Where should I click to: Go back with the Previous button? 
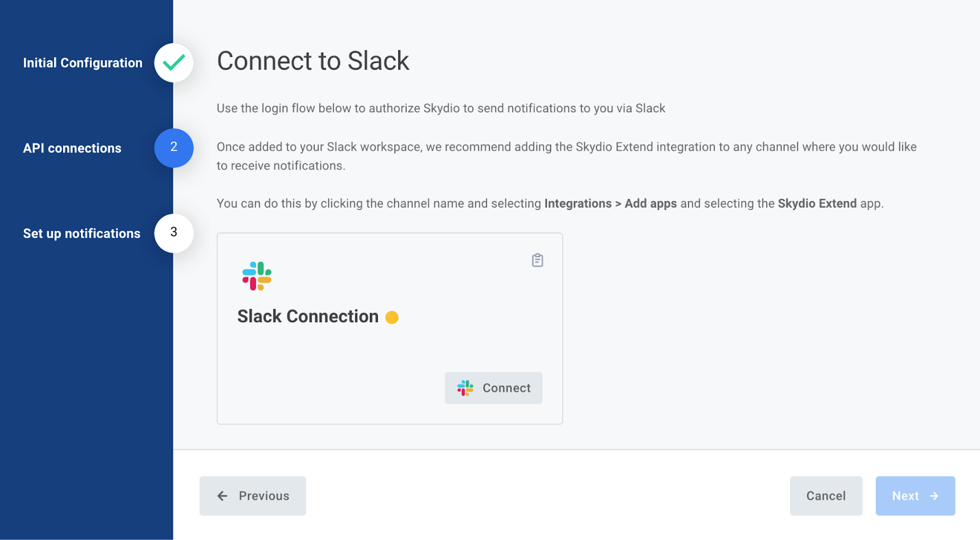point(252,496)
